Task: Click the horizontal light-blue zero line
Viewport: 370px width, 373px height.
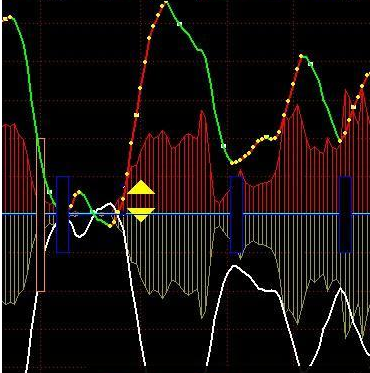Action: click(185, 214)
